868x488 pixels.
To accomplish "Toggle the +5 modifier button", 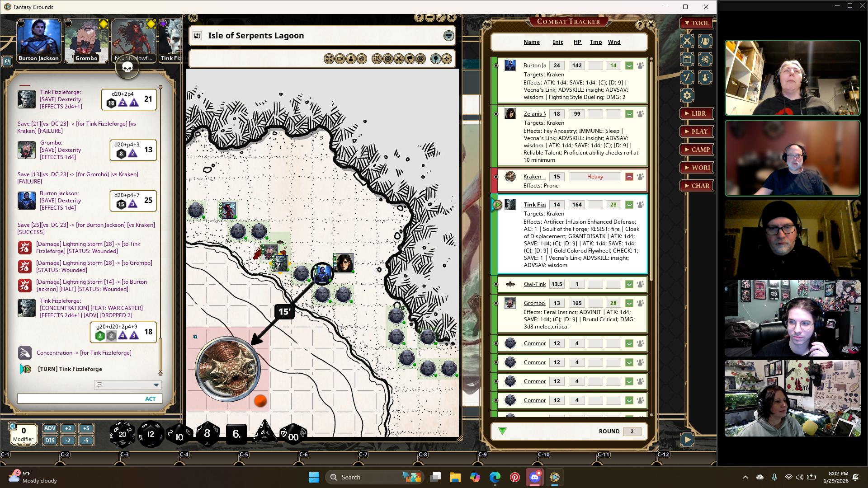I will click(x=86, y=428).
